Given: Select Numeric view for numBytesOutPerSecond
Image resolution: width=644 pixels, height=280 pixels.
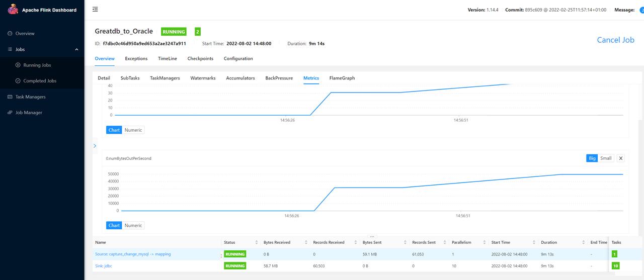Looking at the screenshot, I should 133,225.
